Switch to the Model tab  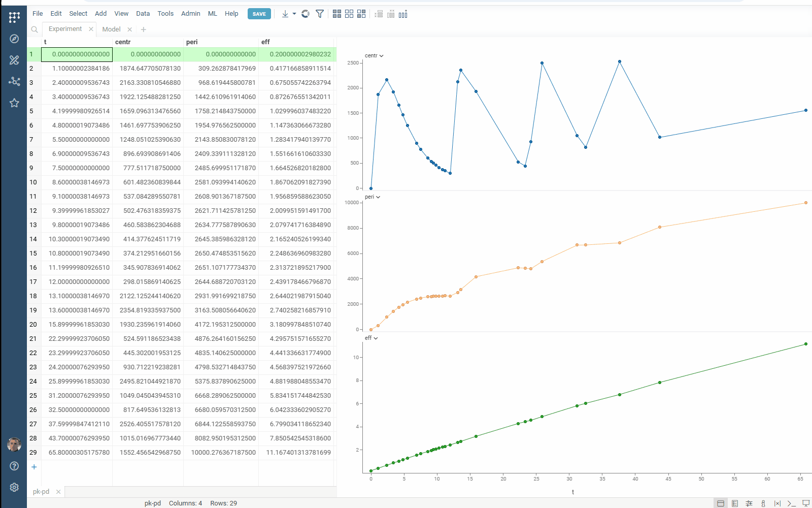(111, 29)
